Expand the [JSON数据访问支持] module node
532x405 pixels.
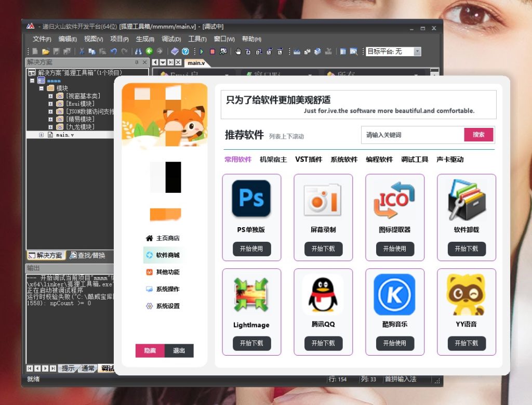point(50,111)
